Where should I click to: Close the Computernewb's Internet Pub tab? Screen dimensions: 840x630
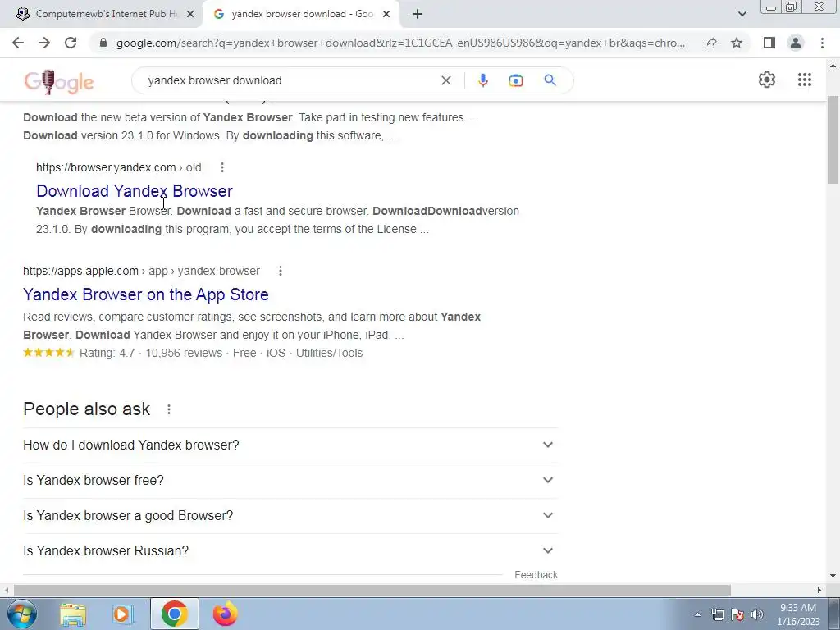(190, 14)
